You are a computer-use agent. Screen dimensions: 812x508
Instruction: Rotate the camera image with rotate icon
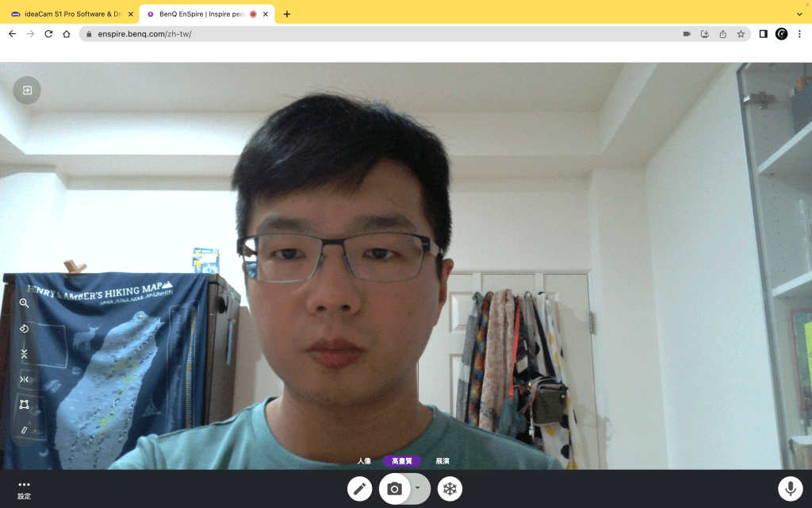(25, 329)
